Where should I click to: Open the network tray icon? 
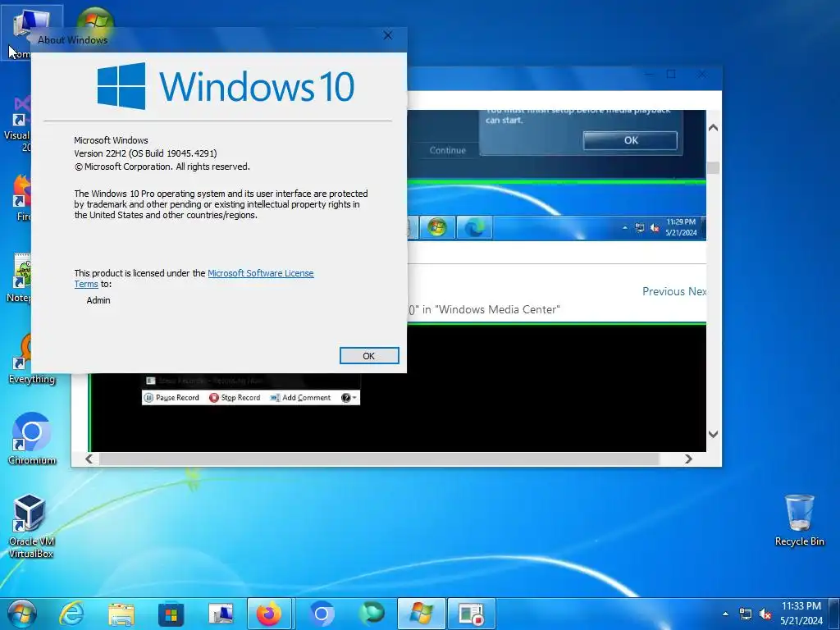point(745,614)
